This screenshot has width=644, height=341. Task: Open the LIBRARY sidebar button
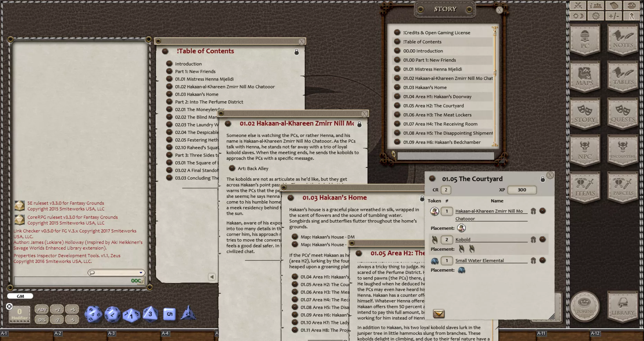(623, 306)
